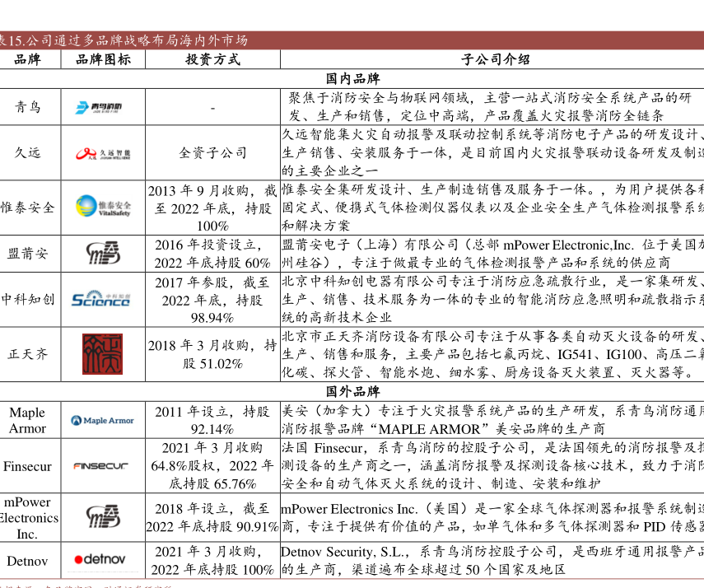Select the "Finsecur" brand name cell

[x=27, y=466]
